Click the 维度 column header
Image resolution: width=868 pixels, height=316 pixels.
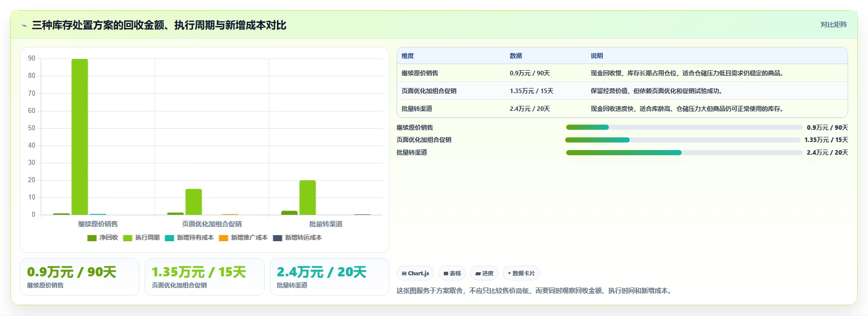click(408, 56)
